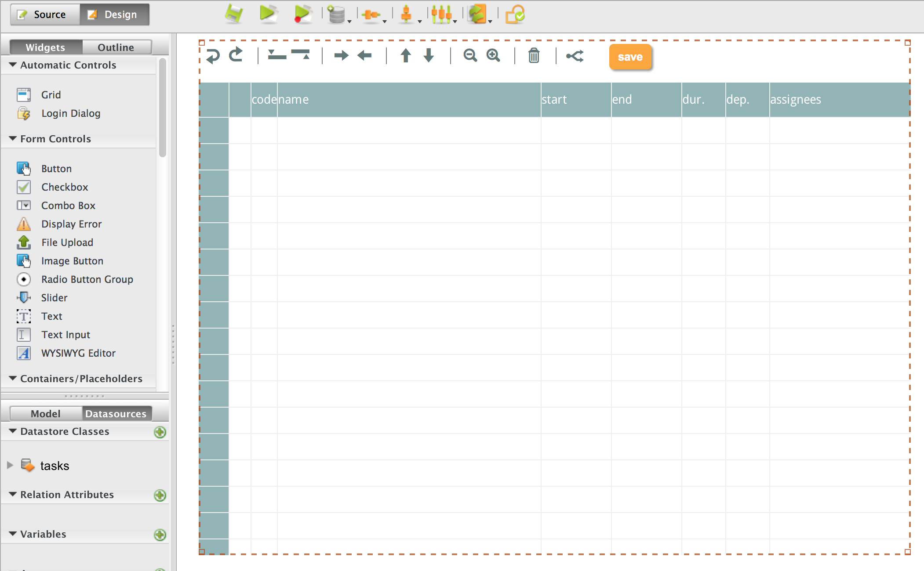Click the move task up arrow
Viewport: 924px width, 571px height.
(406, 55)
